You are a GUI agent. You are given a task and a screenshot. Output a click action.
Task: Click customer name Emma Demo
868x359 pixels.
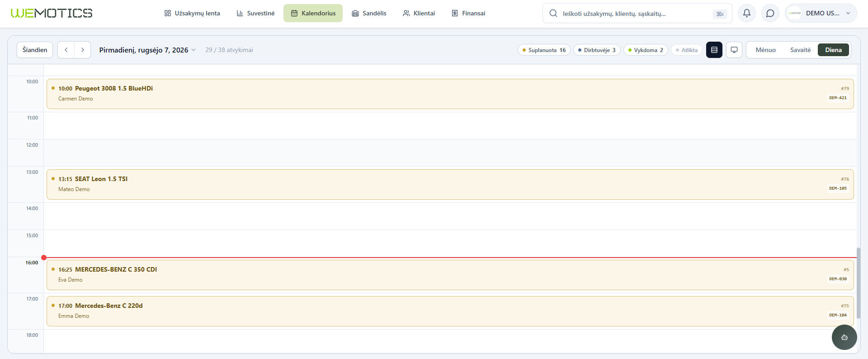[x=74, y=316]
